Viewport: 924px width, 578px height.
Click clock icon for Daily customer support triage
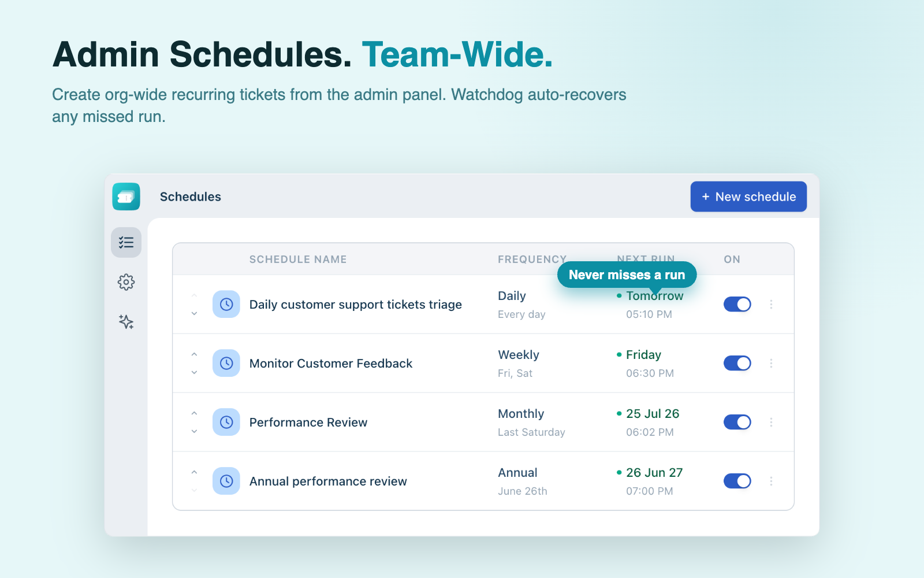point(226,304)
